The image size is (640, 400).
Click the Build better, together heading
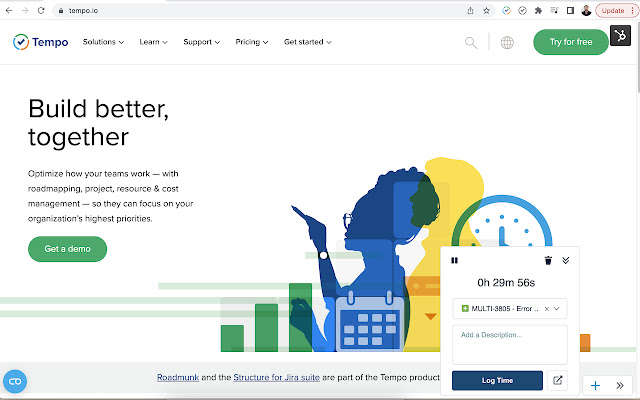coord(98,122)
